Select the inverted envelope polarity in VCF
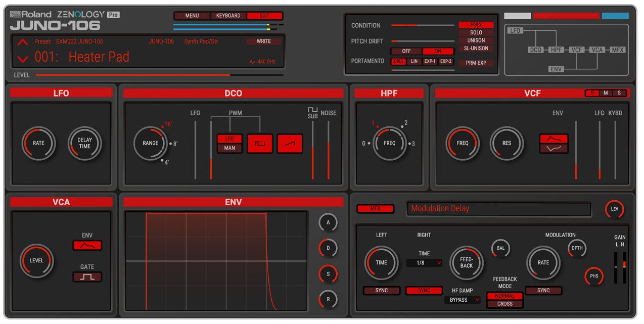Screen dimensions: 644x324 [554, 149]
